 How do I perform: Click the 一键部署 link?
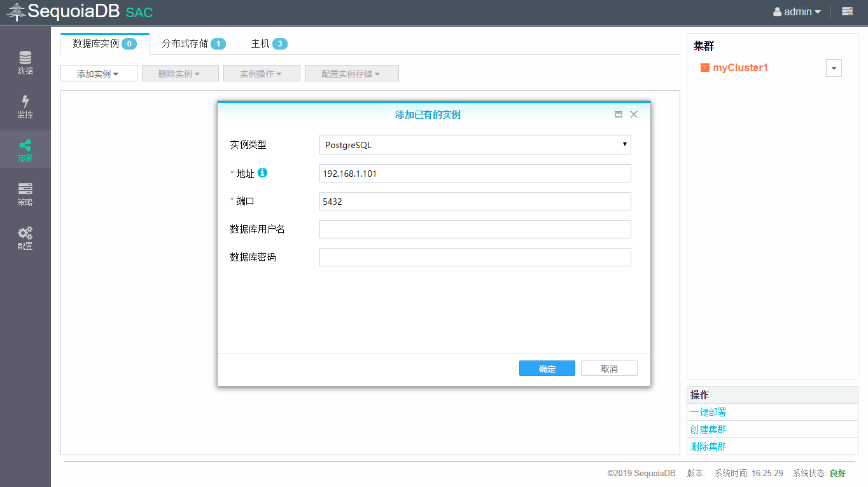(708, 411)
